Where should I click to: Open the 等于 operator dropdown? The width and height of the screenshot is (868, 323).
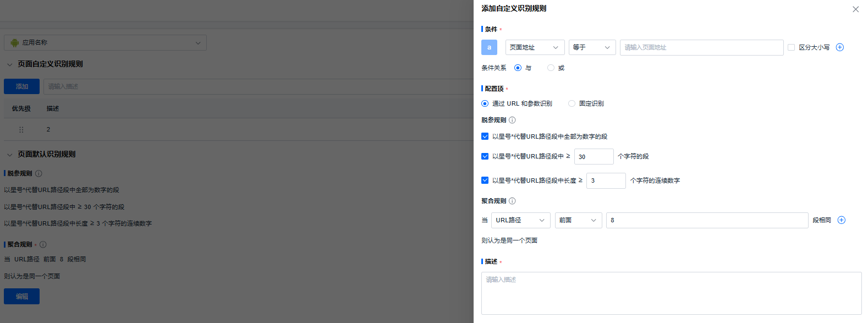tap(592, 47)
